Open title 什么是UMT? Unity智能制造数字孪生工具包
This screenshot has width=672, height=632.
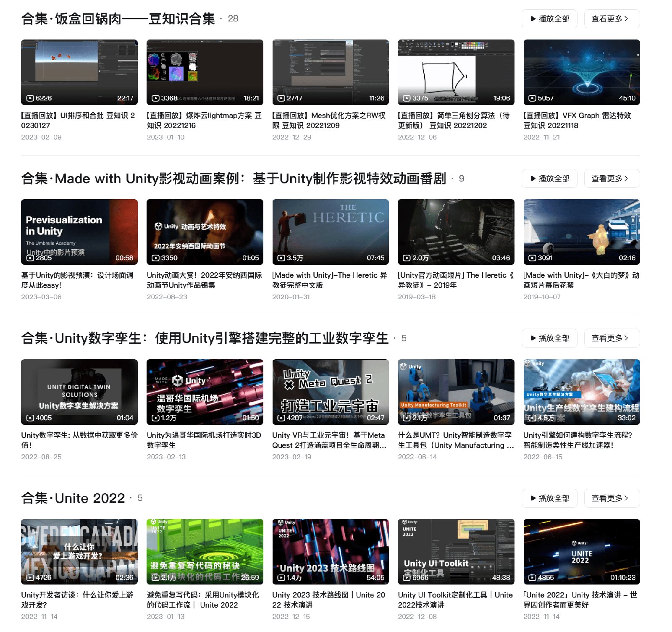pyautogui.click(x=456, y=440)
